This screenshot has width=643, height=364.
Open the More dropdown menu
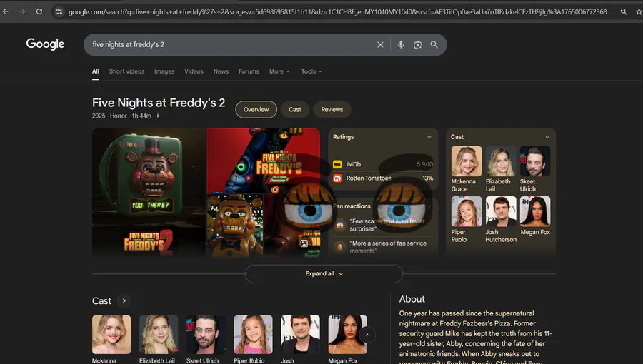coord(279,71)
